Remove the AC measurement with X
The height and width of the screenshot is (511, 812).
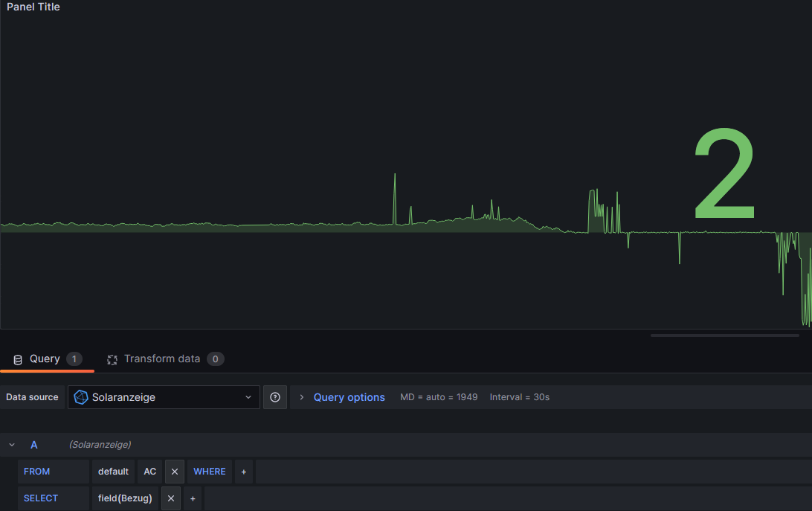pyautogui.click(x=175, y=472)
